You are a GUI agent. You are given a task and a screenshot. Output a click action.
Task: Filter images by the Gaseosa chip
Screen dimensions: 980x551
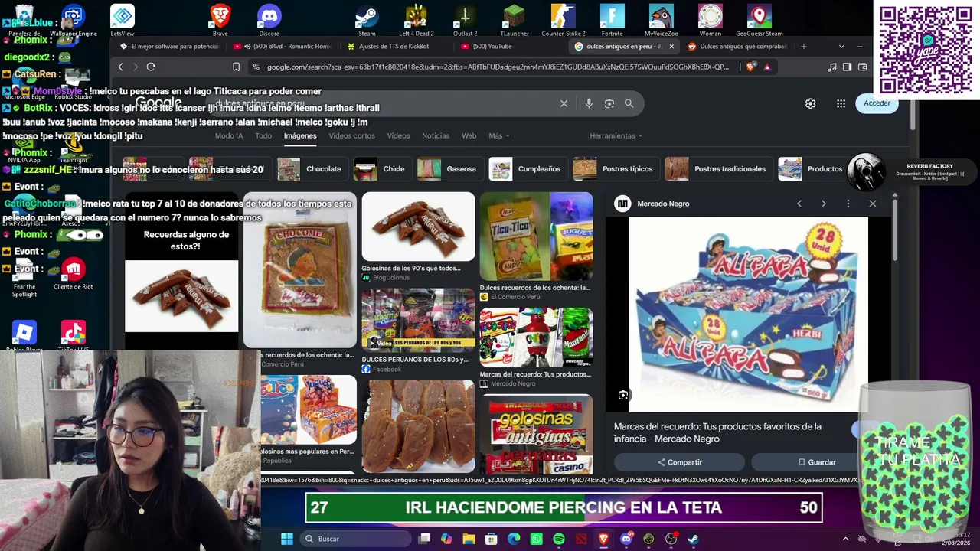(449, 169)
